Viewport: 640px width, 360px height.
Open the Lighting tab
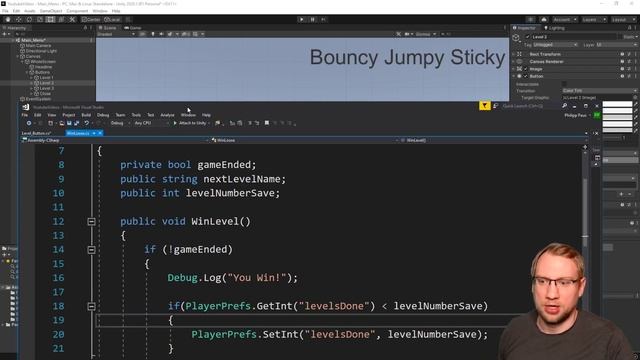[x=554, y=28]
